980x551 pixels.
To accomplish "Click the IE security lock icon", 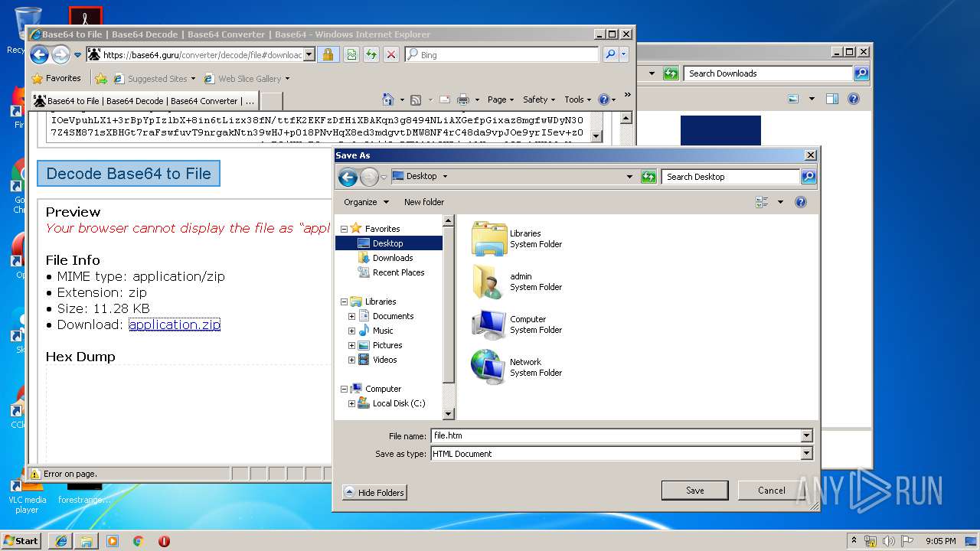I will (328, 55).
